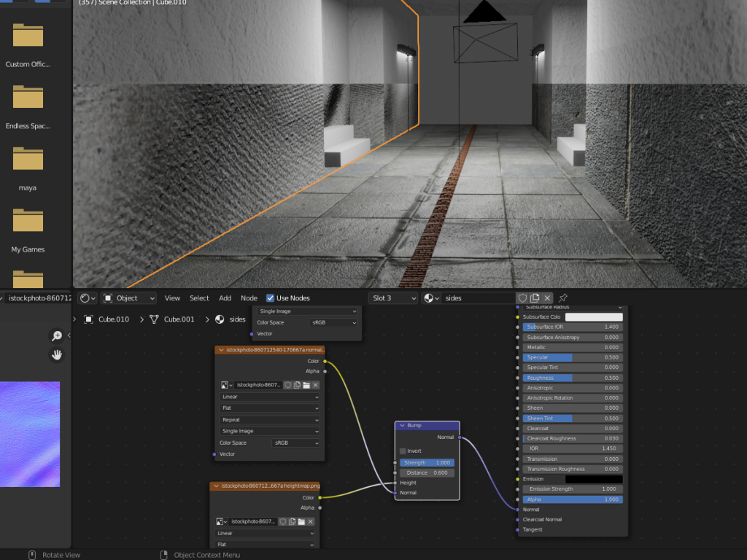Open the Add menu in node editor
The width and height of the screenshot is (747, 560).
225,298
